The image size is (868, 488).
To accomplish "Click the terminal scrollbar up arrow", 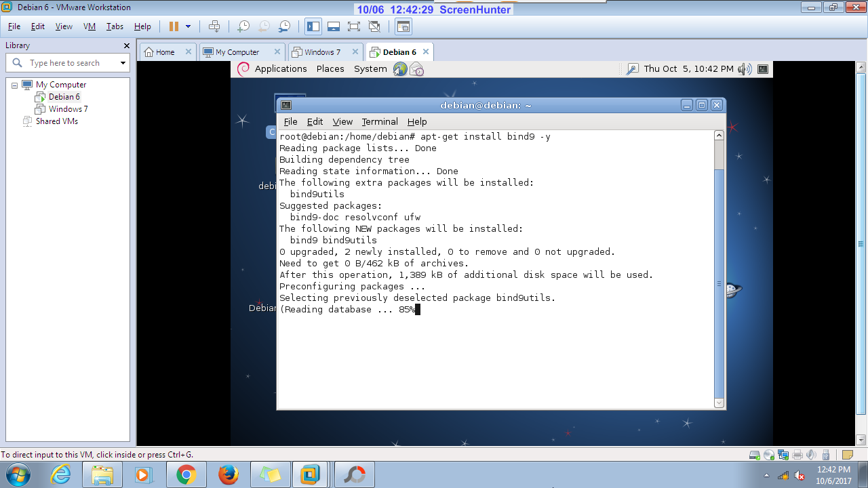I will [x=719, y=136].
